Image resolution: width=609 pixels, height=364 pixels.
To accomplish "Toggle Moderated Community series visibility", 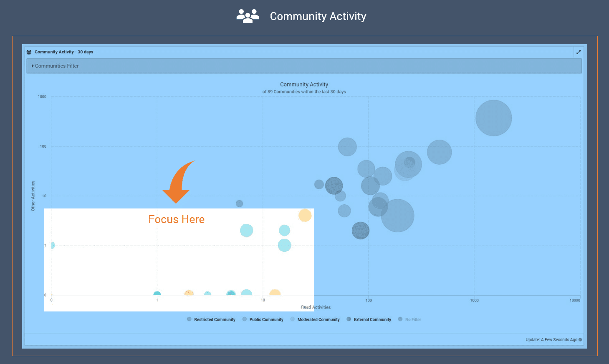I will [318, 320].
